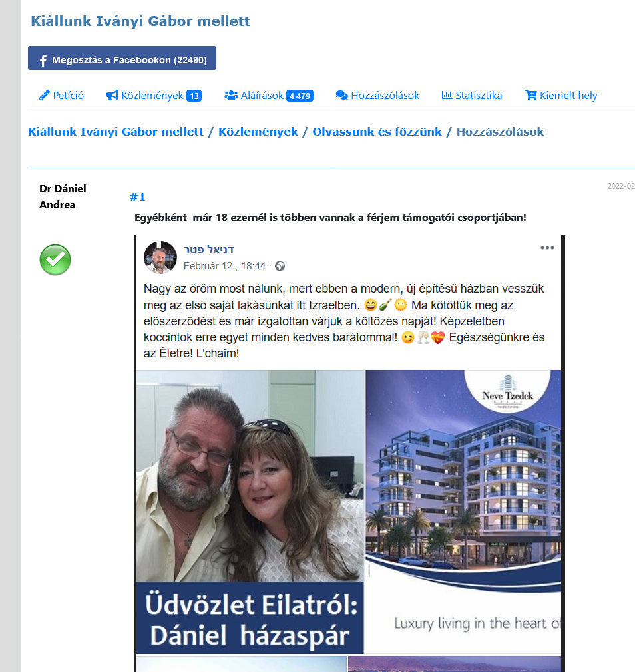Click the shopping cart icon beside Kiemelt hely

[530, 95]
